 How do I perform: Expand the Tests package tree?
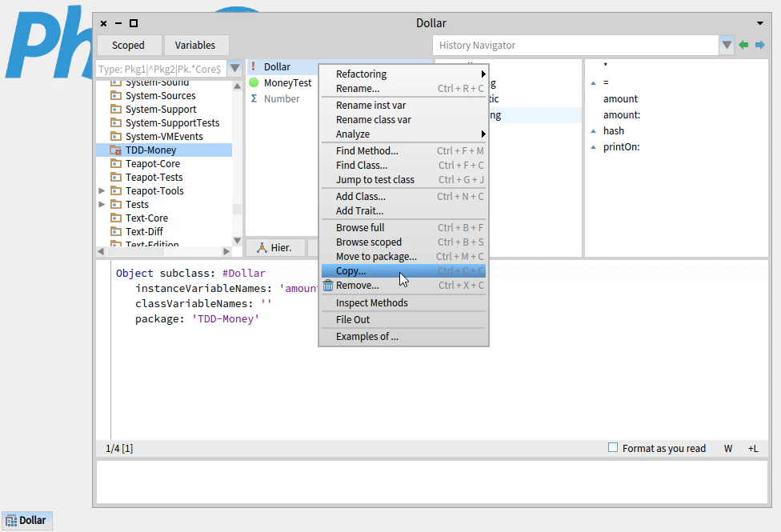coord(102,204)
